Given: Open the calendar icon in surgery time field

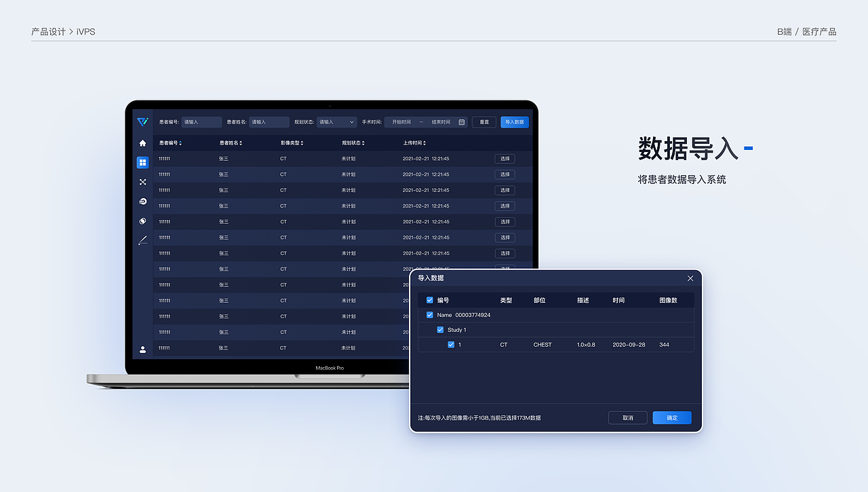Looking at the screenshot, I should click(462, 122).
